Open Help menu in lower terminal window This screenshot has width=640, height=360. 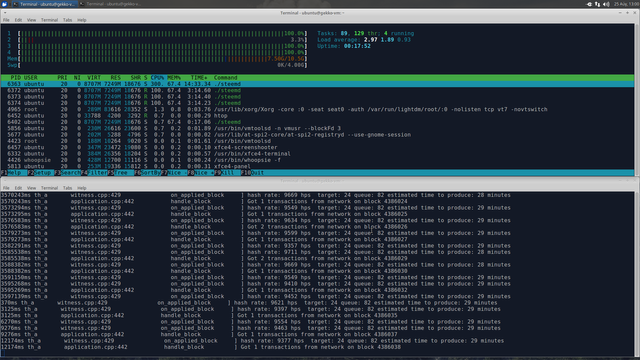point(82,188)
